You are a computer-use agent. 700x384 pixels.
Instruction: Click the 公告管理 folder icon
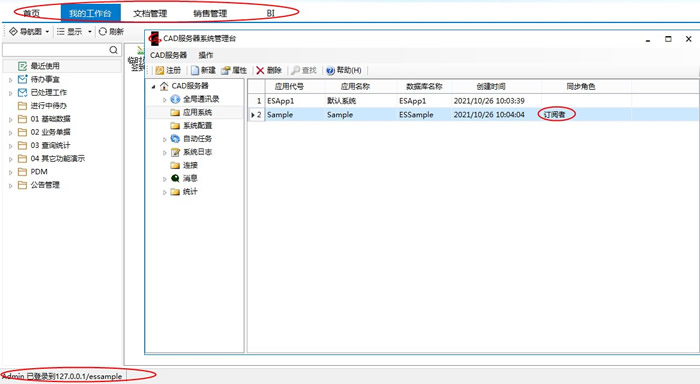pyautogui.click(x=22, y=185)
